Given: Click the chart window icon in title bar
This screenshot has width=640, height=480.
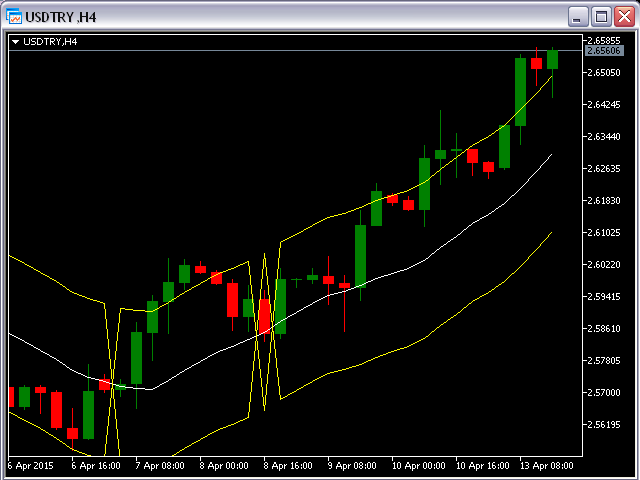Looking at the screenshot, I should pos(13,17).
